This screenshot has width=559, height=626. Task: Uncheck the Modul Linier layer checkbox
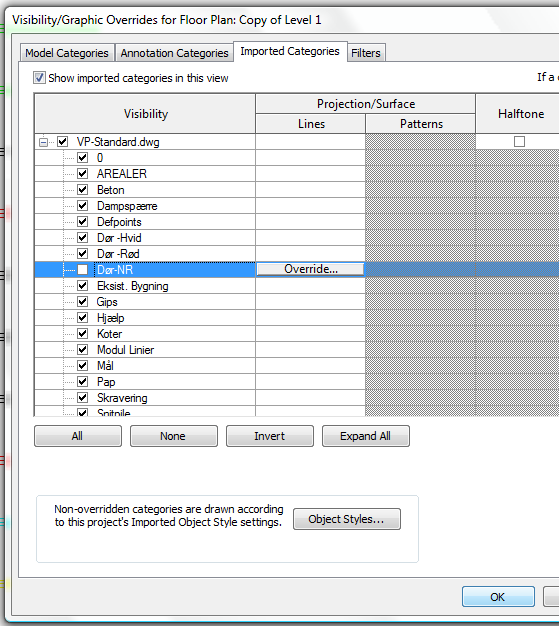point(83,350)
